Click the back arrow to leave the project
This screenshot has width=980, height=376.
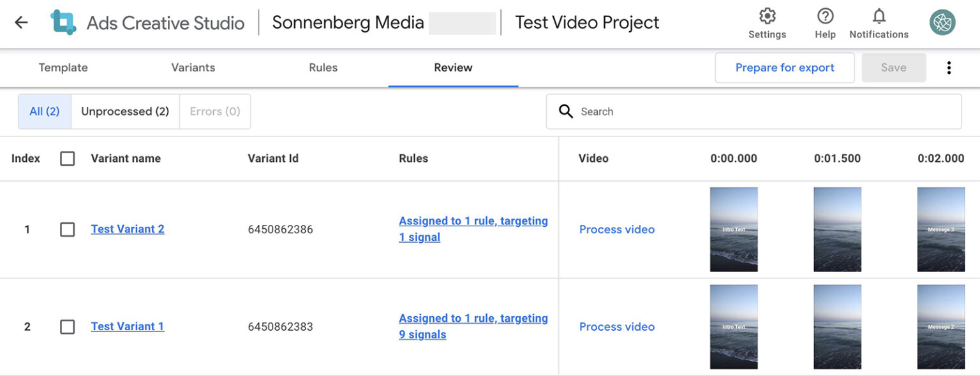point(21,22)
